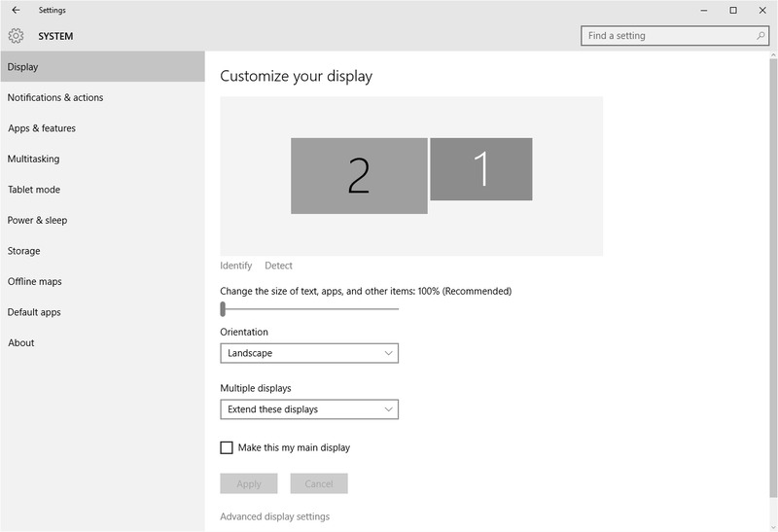Open the Orientation dropdown
The height and width of the screenshot is (532, 778).
pos(309,353)
